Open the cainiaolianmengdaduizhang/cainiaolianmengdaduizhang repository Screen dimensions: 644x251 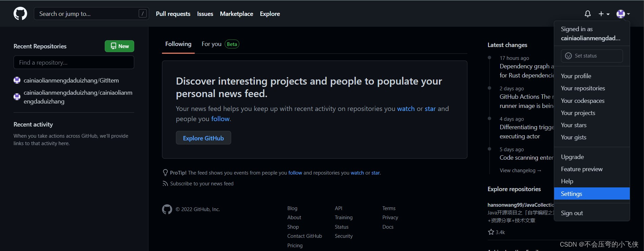[78, 97]
